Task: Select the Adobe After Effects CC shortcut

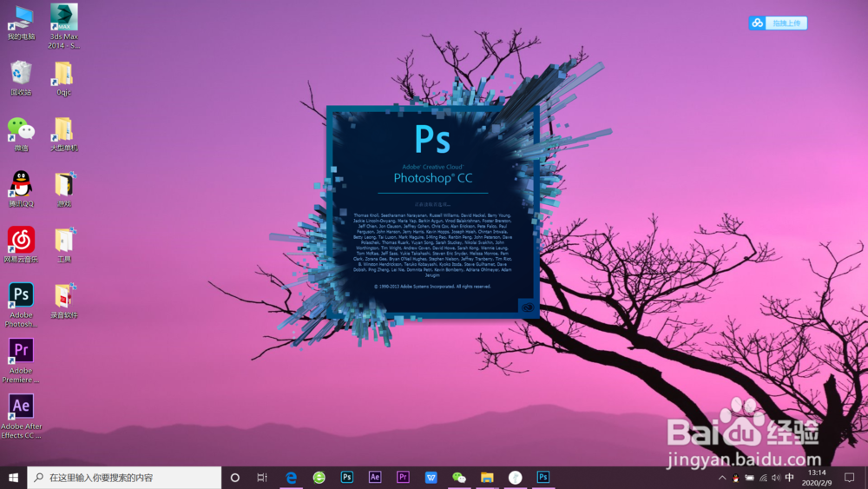Action: click(x=21, y=416)
